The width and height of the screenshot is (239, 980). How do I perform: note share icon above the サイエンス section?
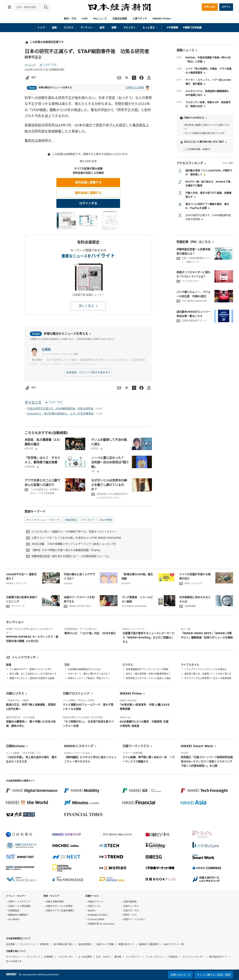click(127, 388)
